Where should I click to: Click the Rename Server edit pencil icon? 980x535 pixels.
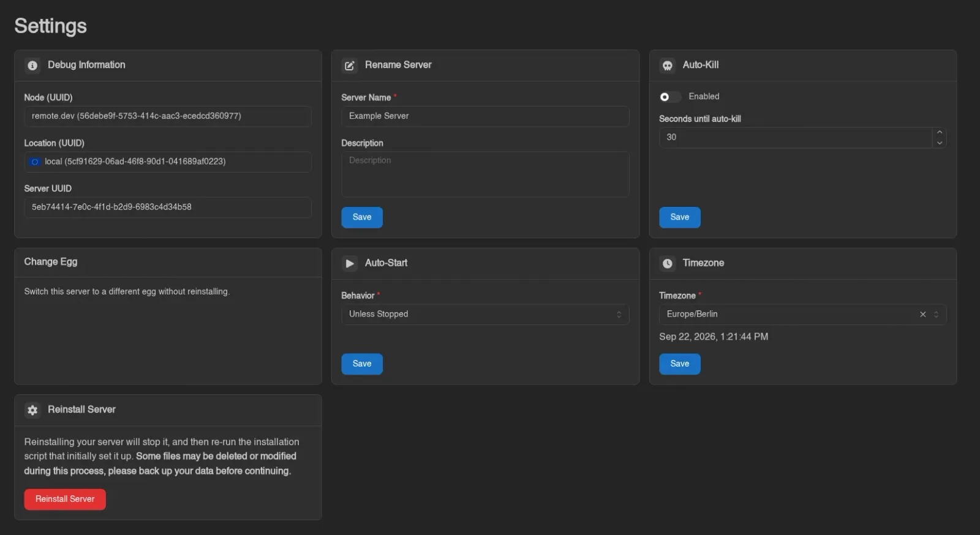point(349,65)
